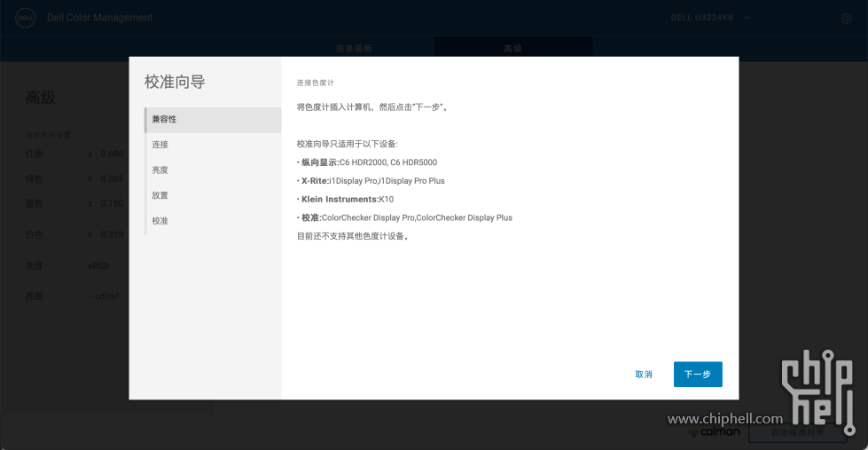This screenshot has width=868, height=450.
Task: Click the 绿色 label in background panel
Action: [35, 179]
